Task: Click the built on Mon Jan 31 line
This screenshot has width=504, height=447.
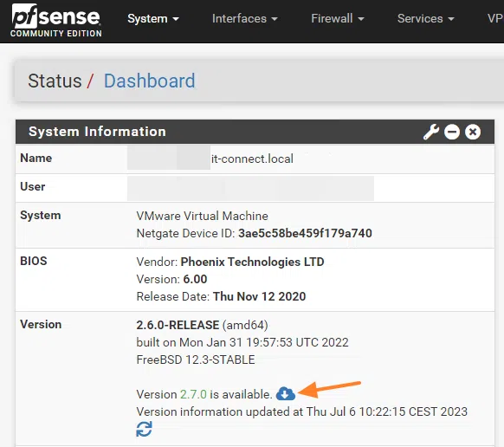Action: (x=242, y=342)
